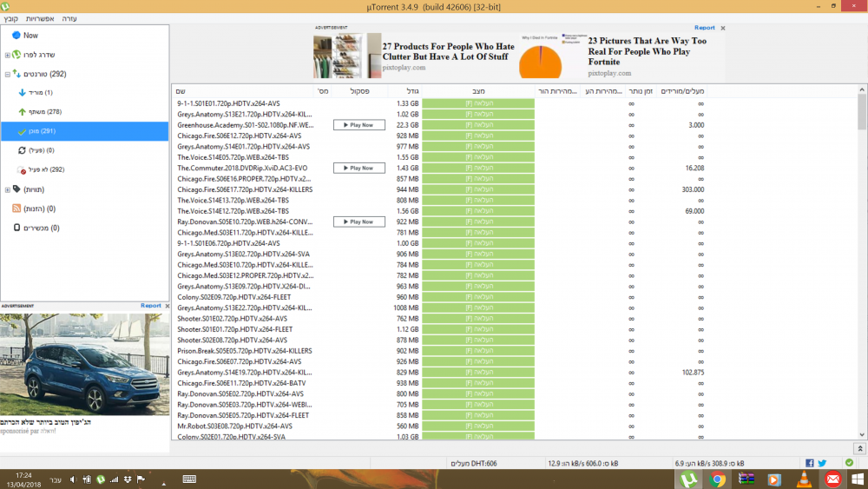
Task: Open the mail app taskbar icon
Action: pyautogui.click(x=832, y=479)
